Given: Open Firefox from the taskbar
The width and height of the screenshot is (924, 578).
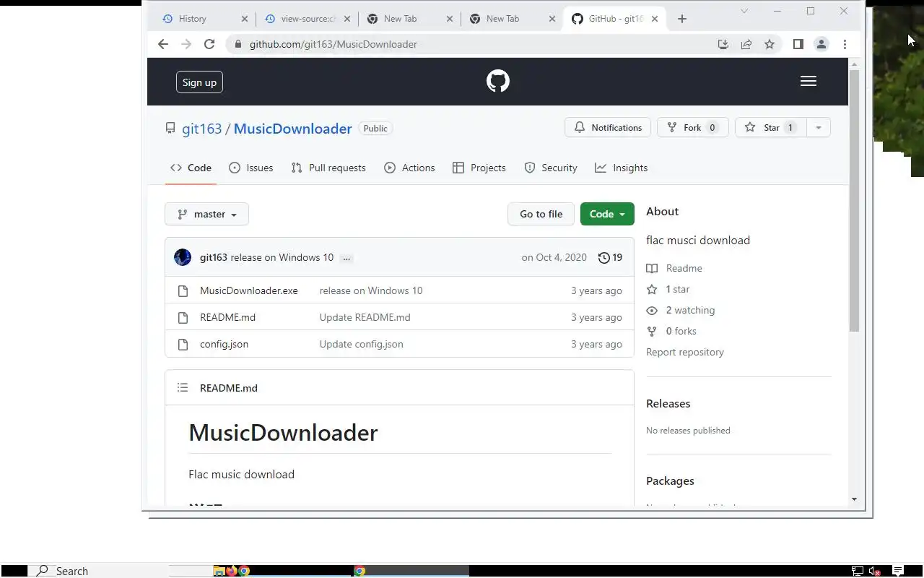Looking at the screenshot, I should pos(231,571).
